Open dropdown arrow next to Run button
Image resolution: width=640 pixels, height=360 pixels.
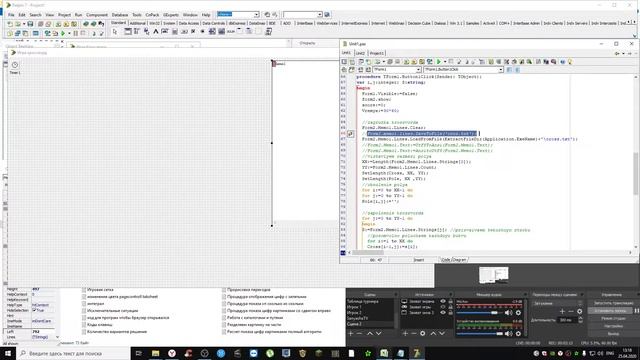(69, 33)
